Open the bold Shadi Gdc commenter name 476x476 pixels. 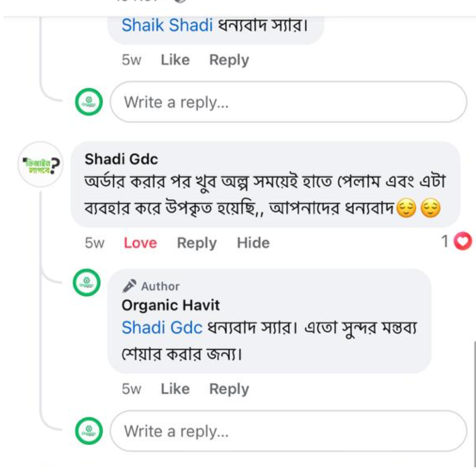[121, 159]
